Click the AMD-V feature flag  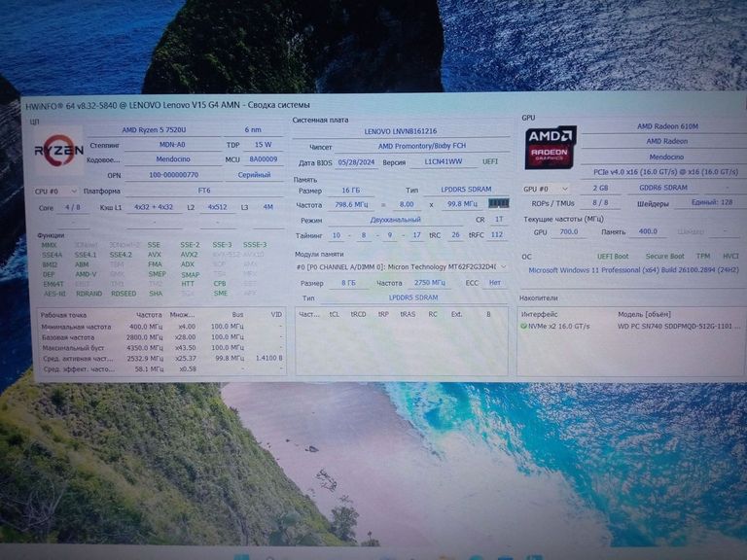86,274
